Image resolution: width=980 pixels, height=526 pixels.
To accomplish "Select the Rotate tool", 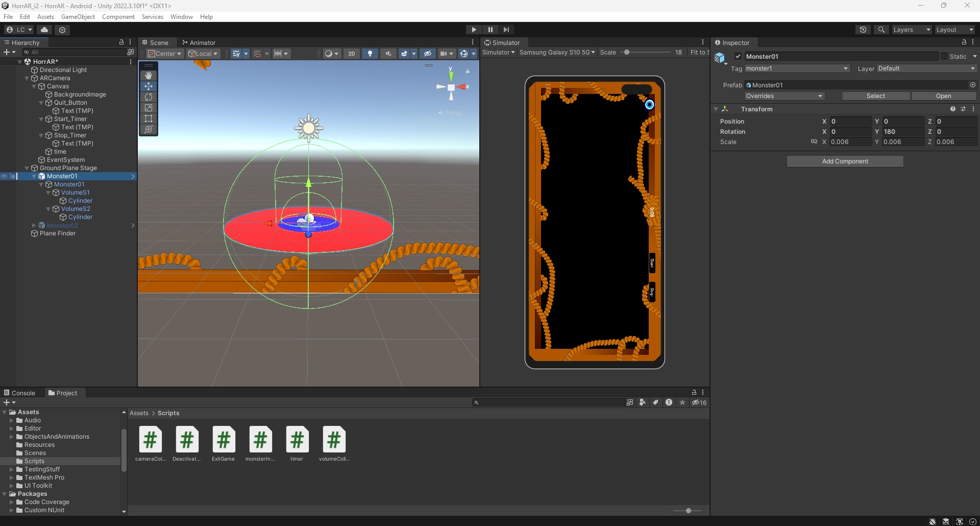I will click(149, 97).
